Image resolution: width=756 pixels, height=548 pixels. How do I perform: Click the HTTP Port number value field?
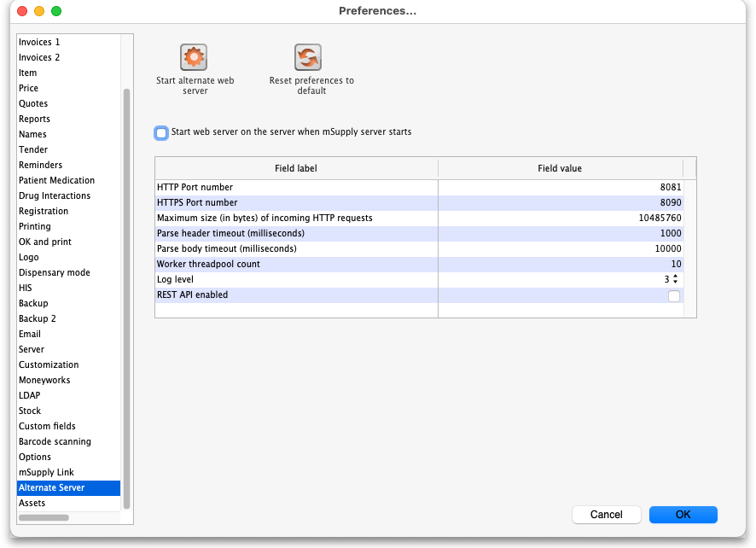pos(560,188)
